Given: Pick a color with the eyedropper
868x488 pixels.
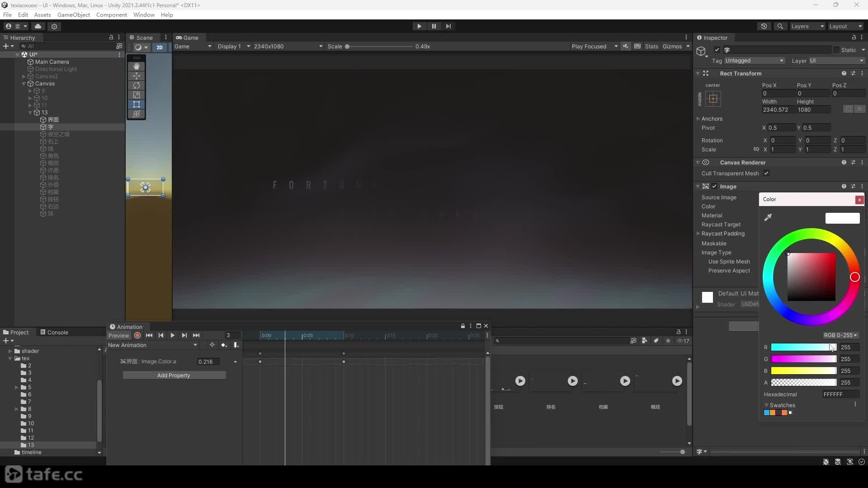Looking at the screenshot, I should tap(768, 218).
